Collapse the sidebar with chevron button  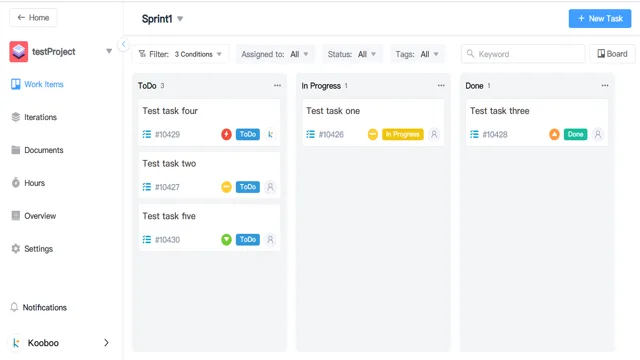[x=123, y=44]
